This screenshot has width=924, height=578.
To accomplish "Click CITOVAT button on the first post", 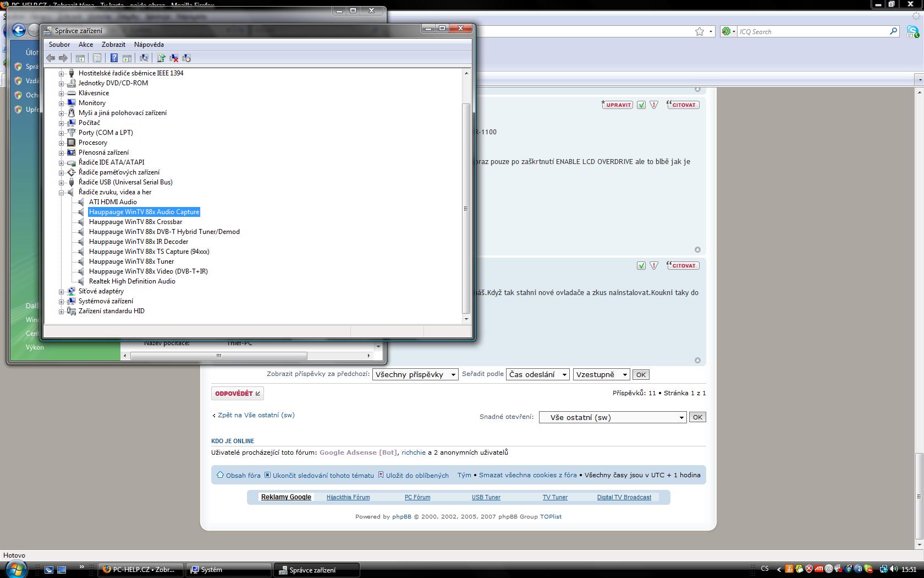I will pos(683,105).
